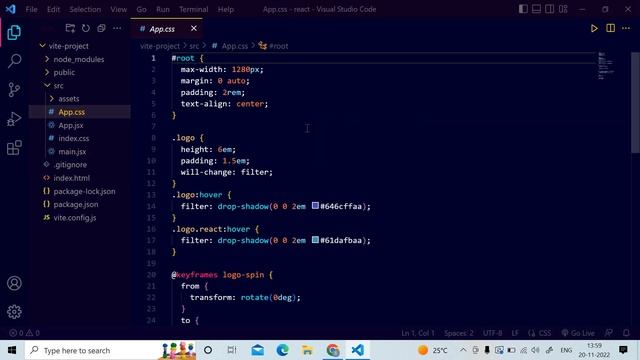Image resolution: width=640 pixels, height=360 pixels.
Task: Open the Explorer view in activity bar
Action: pyautogui.click(x=14, y=32)
